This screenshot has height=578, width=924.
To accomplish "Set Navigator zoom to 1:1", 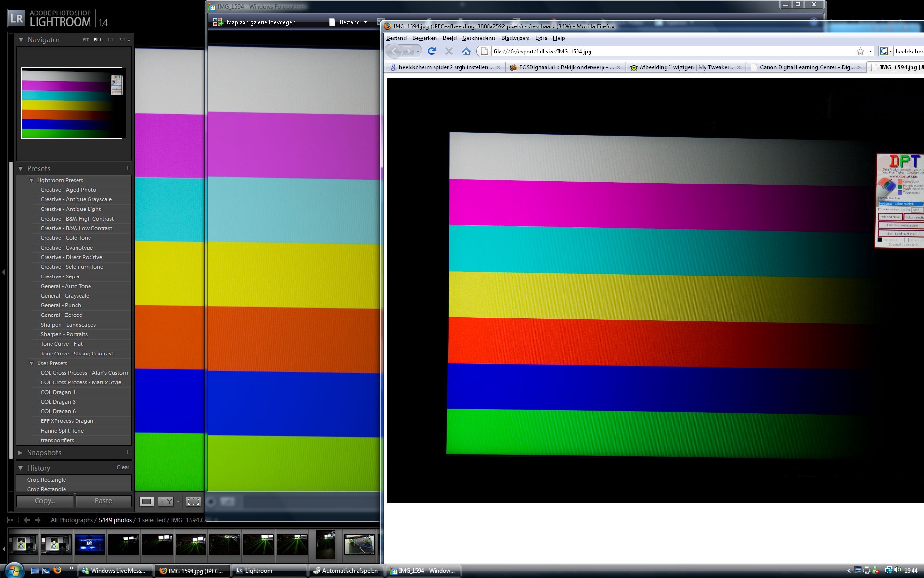I will pyautogui.click(x=110, y=40).
